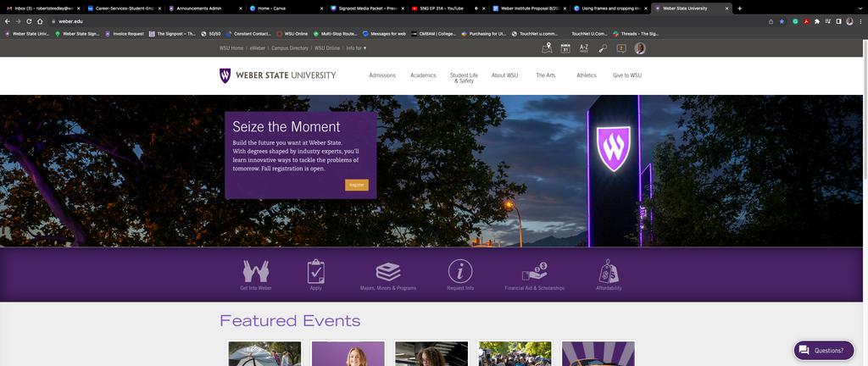Open The Arts menu
This screenshot has width=868, height=366.
545,75
